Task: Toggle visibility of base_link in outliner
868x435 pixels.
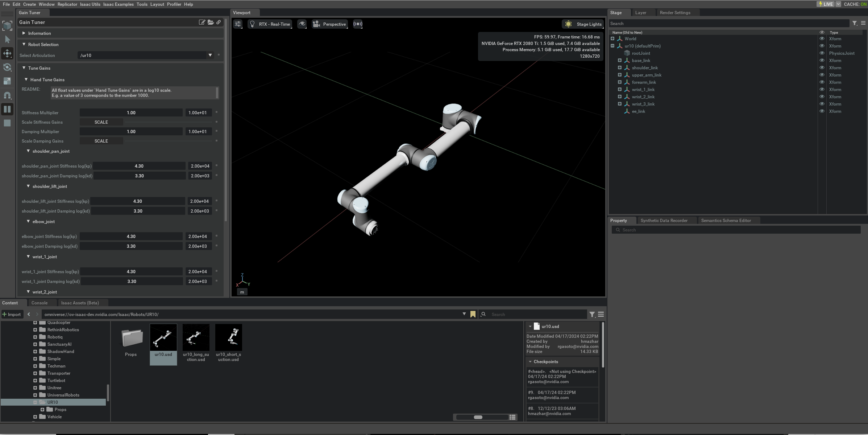Action: click(822, 60)
